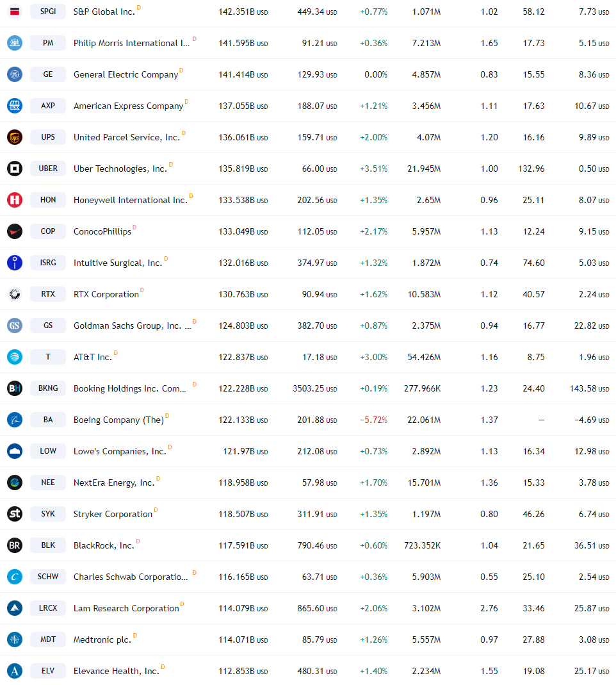Viewport: 616px width, 685px height.
Task: Select the UBER ticker badge
Action: coord(48,169)
